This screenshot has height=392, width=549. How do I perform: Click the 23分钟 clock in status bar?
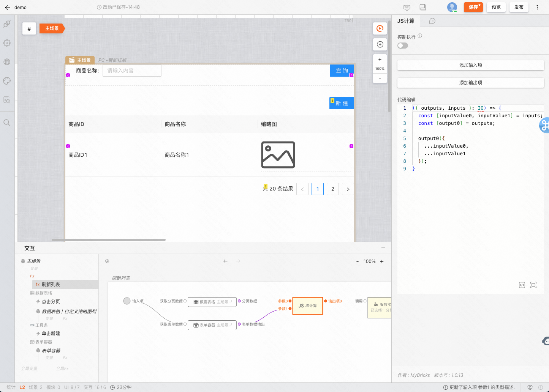(x=121, y=387)
